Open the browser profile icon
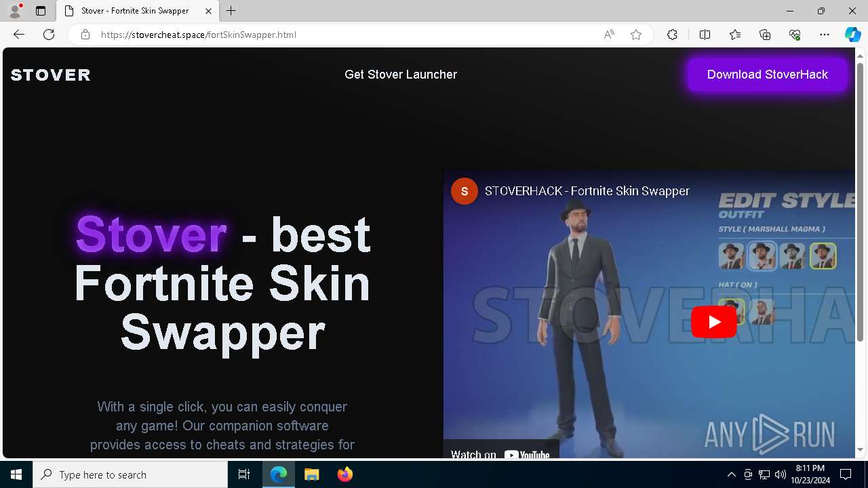 [15, 11]
